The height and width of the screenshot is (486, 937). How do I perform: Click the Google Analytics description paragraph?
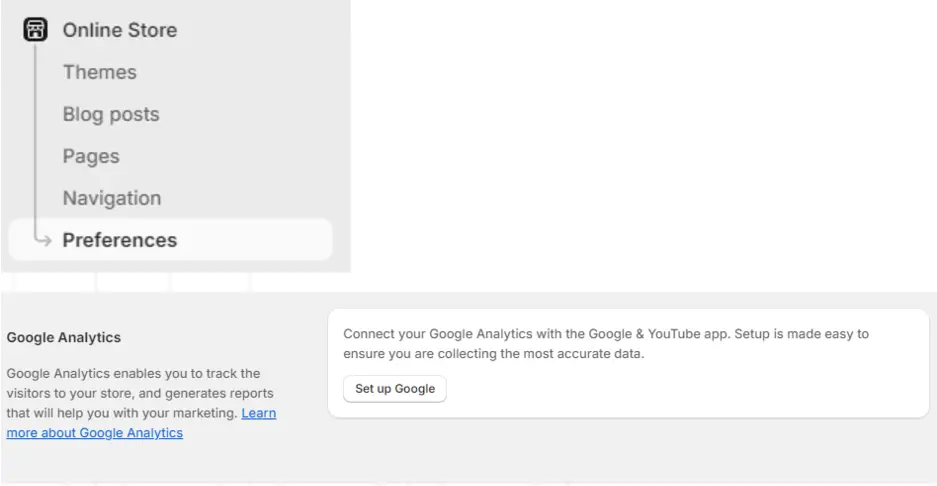(x=141, y=403)
